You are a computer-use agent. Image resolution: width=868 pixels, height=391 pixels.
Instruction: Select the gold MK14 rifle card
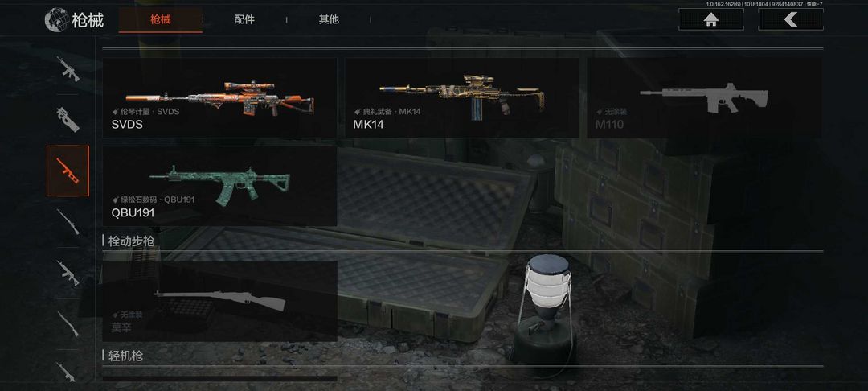click(461, 97)
